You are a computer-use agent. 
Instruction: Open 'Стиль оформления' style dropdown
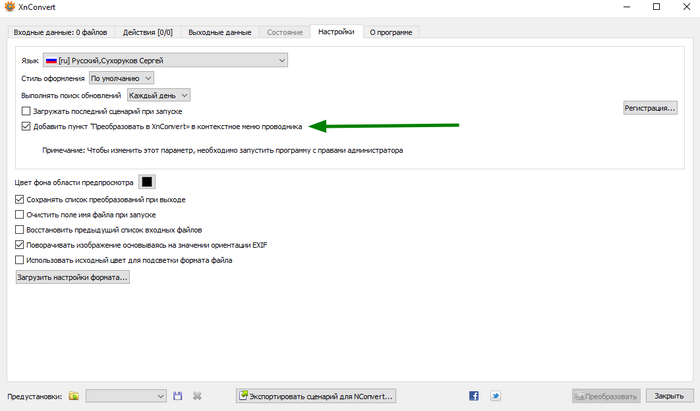tap(121, 78)
